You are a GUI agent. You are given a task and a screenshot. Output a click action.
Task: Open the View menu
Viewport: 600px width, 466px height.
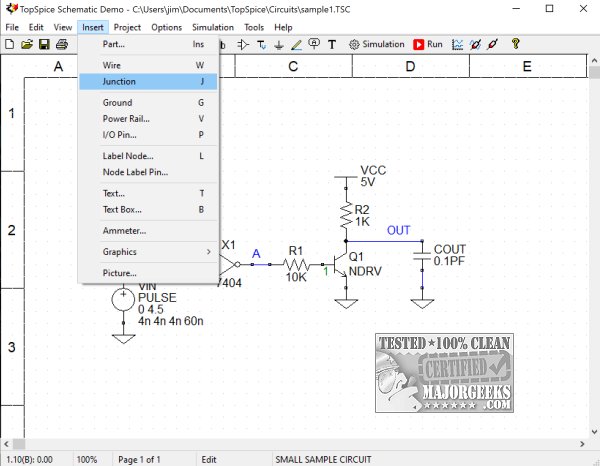point(62,28)
